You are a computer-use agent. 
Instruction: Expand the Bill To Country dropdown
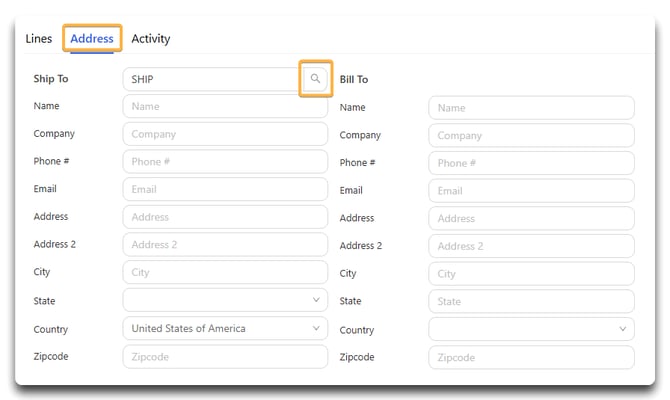[531, 329]
